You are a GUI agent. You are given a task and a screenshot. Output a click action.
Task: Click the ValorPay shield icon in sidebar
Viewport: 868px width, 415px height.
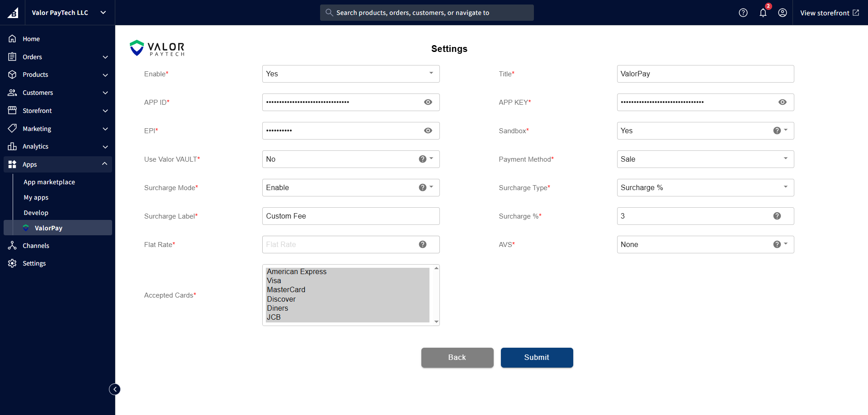click(x=26, y=228)
